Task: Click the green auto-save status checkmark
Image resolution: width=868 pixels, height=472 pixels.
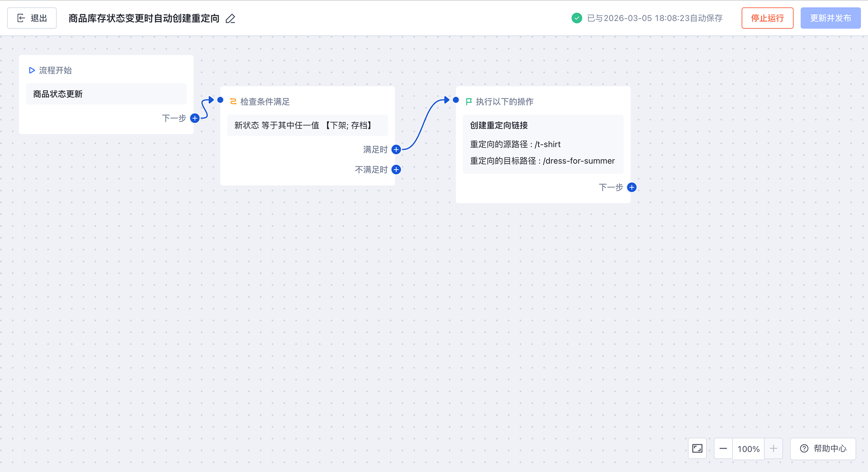Action: click(x=576, y=18)
